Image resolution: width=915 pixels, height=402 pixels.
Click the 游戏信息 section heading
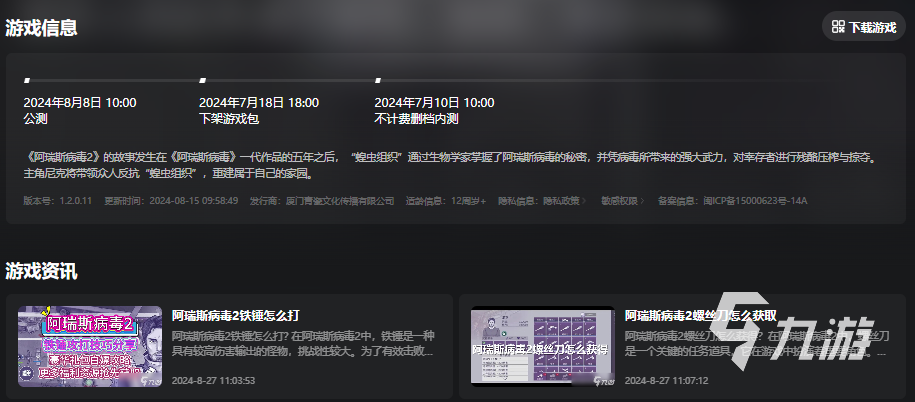41,27
